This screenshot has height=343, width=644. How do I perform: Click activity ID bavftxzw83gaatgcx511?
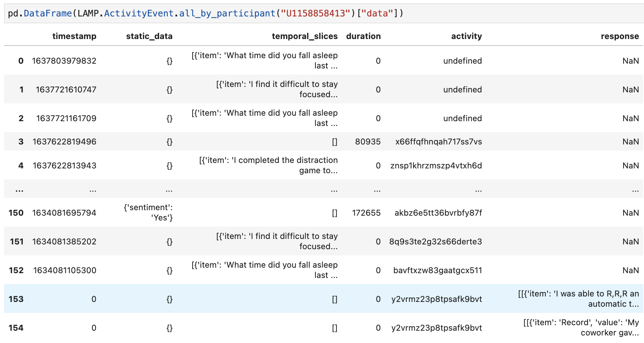point(438,270)
